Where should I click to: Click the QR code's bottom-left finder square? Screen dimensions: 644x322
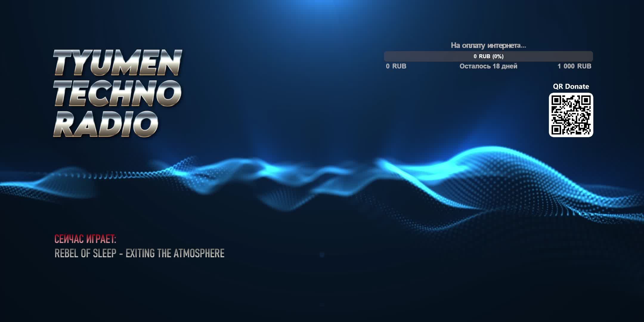(x=556, y=130)
